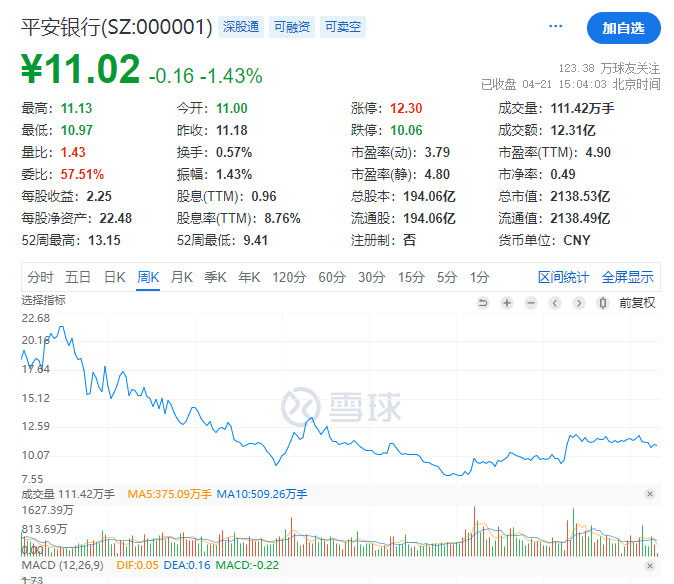674x584 pixels.
Task: Click 每股净资产 value 22.48
Action: click(116, 218)
